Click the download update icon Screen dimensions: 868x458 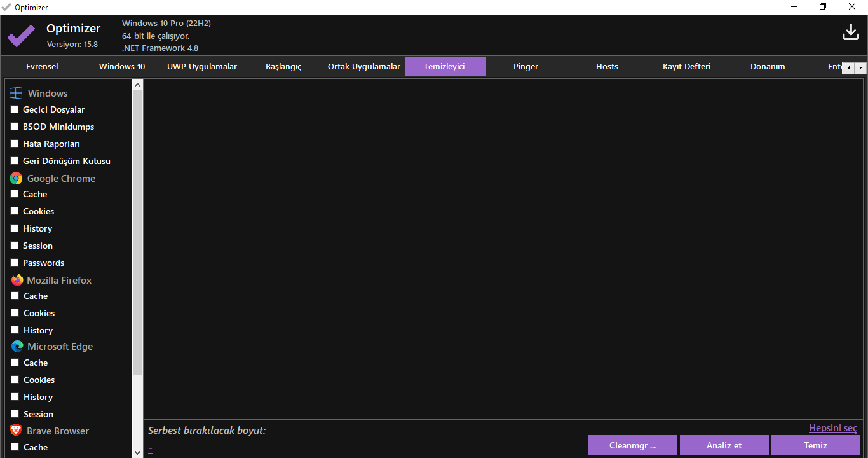(x=851, y=32)
